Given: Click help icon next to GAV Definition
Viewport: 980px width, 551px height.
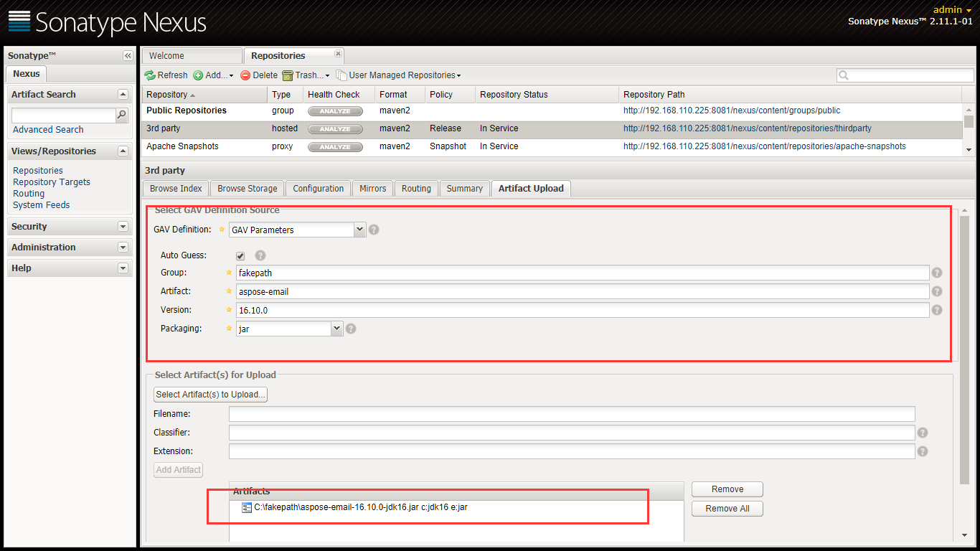Looking at the screenshot, I should (374, 230).
